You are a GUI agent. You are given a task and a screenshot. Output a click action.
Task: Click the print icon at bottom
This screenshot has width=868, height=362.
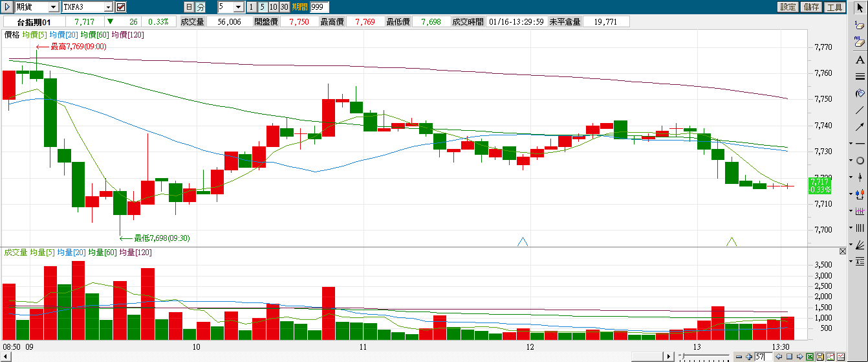(x=830, y=357)
